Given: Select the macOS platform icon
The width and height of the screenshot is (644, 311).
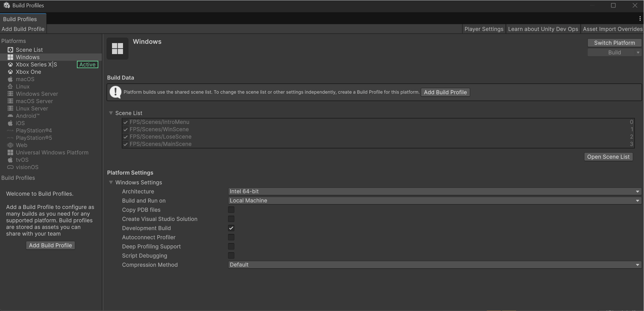Looking at the screenshot, I should [x=10, y=79].
